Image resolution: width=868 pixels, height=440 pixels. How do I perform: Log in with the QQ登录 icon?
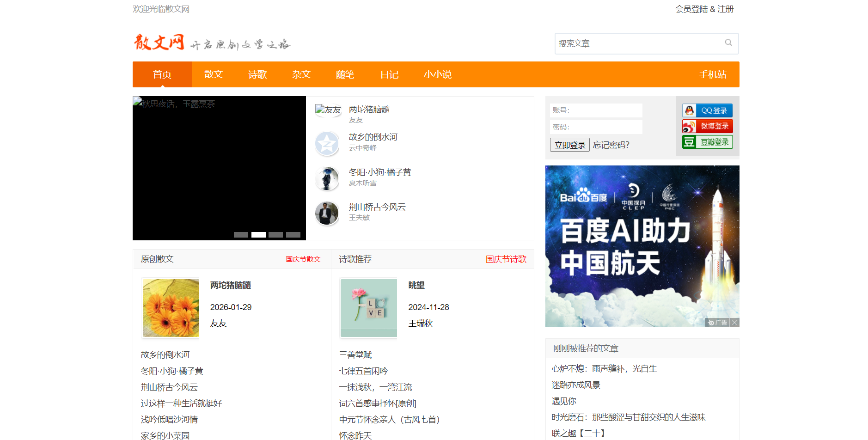[x=707, y=110]
